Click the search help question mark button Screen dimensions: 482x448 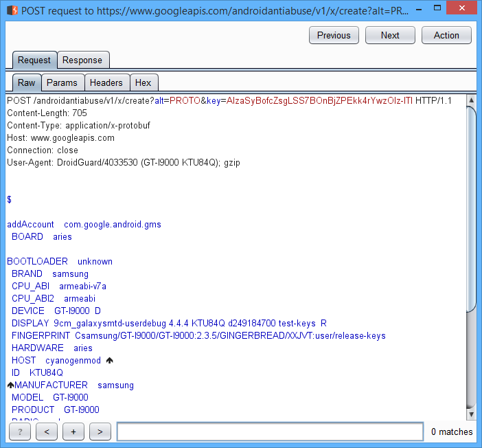pos(20,432)
